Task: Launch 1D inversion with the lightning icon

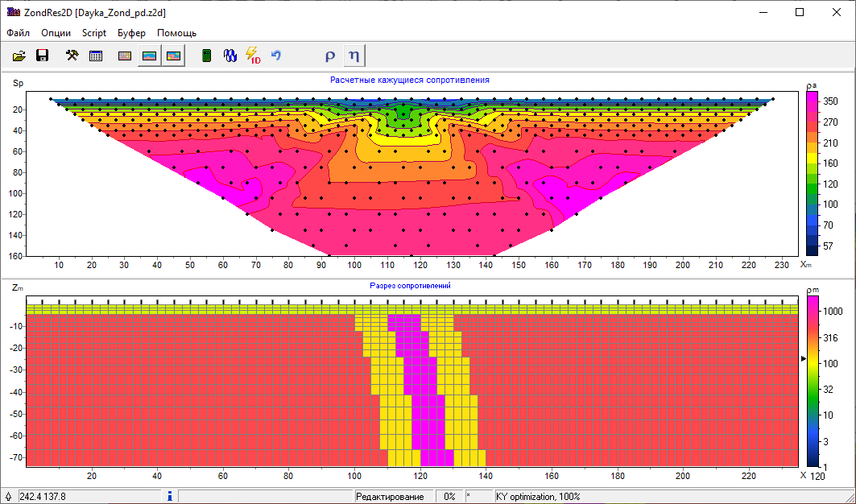Action: (x=253, y=56)
